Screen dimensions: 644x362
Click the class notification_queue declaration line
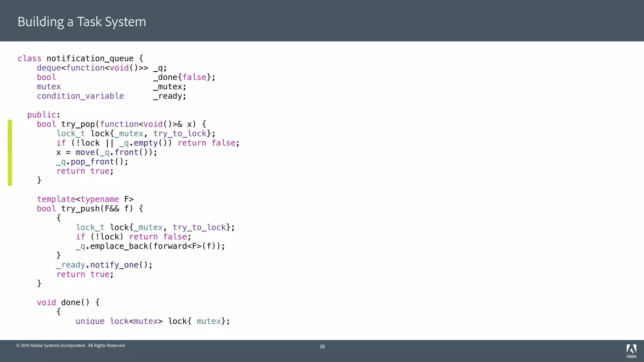point(80,58)
